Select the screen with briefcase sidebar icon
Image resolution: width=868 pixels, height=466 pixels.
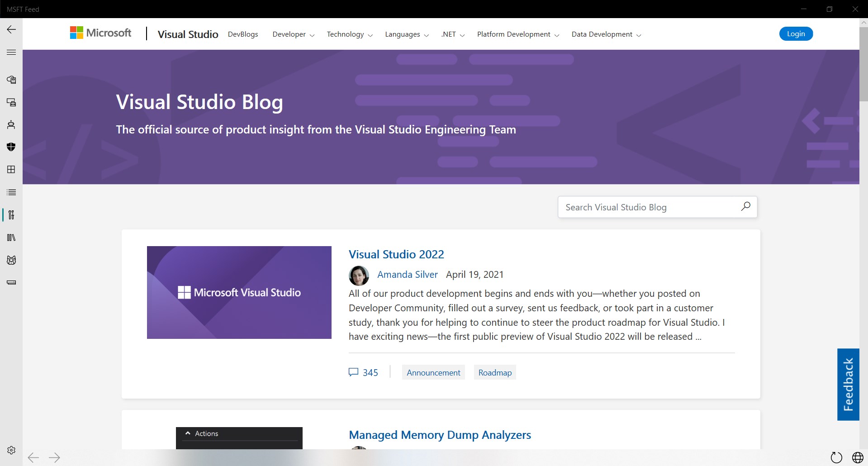[x=11, y=102]
